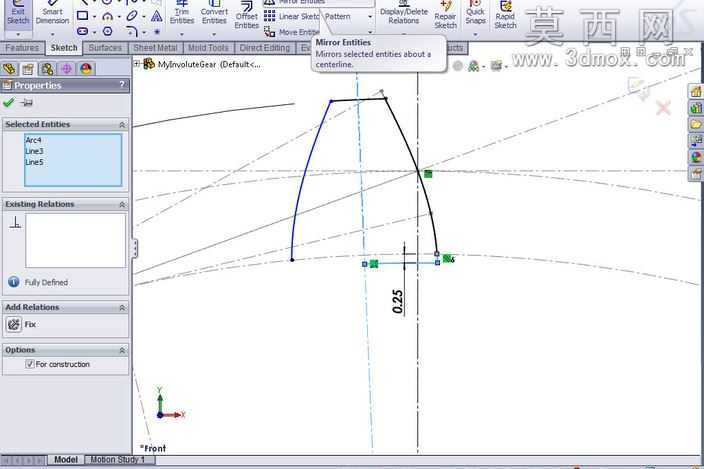This screenshot has height=469, width=704.
Task: Toggle Rapid Sketch mode
Action: pos(505,16)
